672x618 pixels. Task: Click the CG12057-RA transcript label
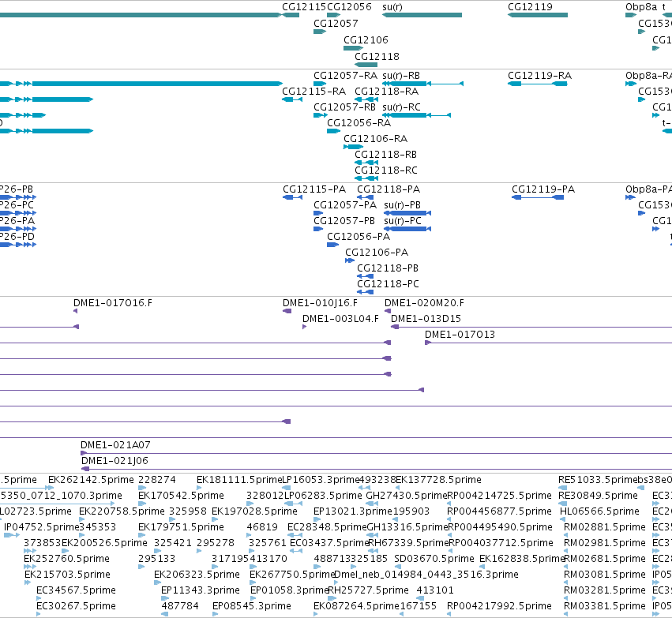pyautogui.click(x=345, y=76)
